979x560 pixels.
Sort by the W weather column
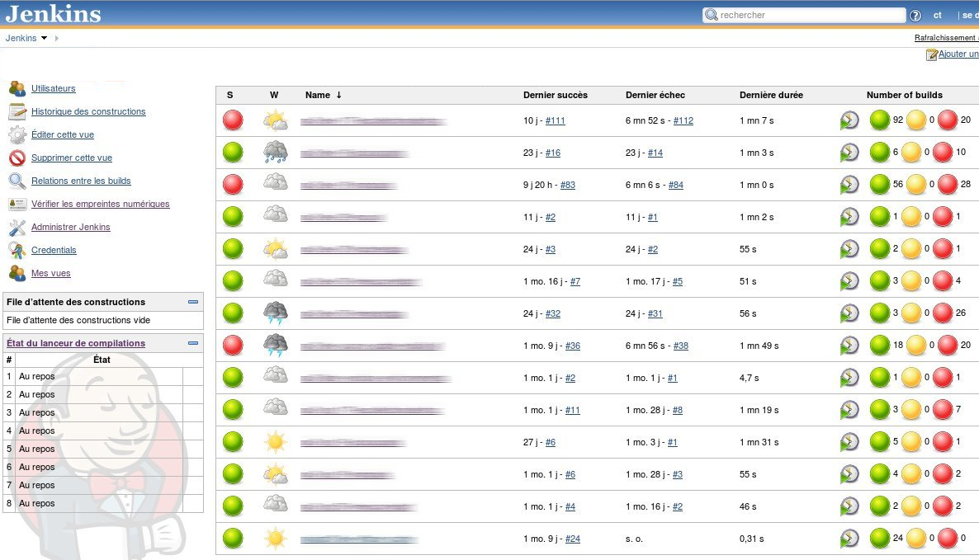click(274, 95)
